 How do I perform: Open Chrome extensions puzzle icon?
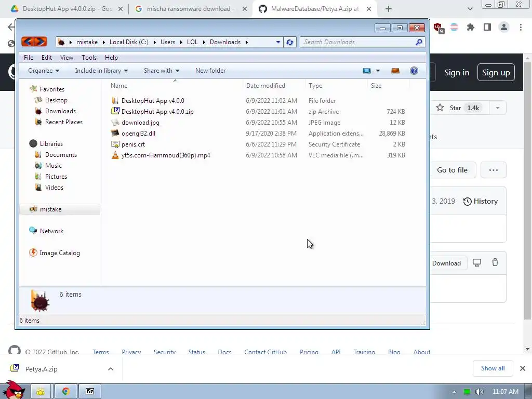click(x=470, y=27)
